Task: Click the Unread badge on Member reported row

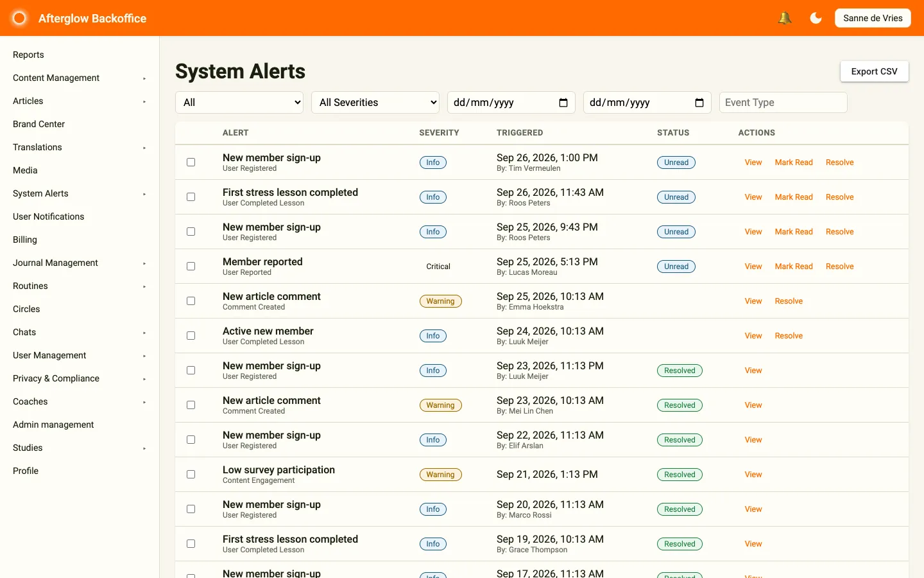Action: click(x=676, y=267)
